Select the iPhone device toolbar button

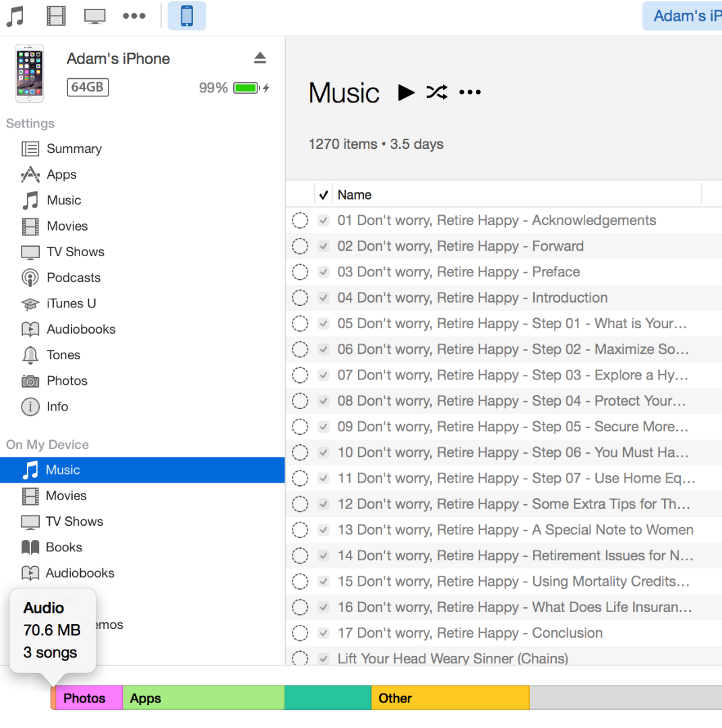point(187,16)
